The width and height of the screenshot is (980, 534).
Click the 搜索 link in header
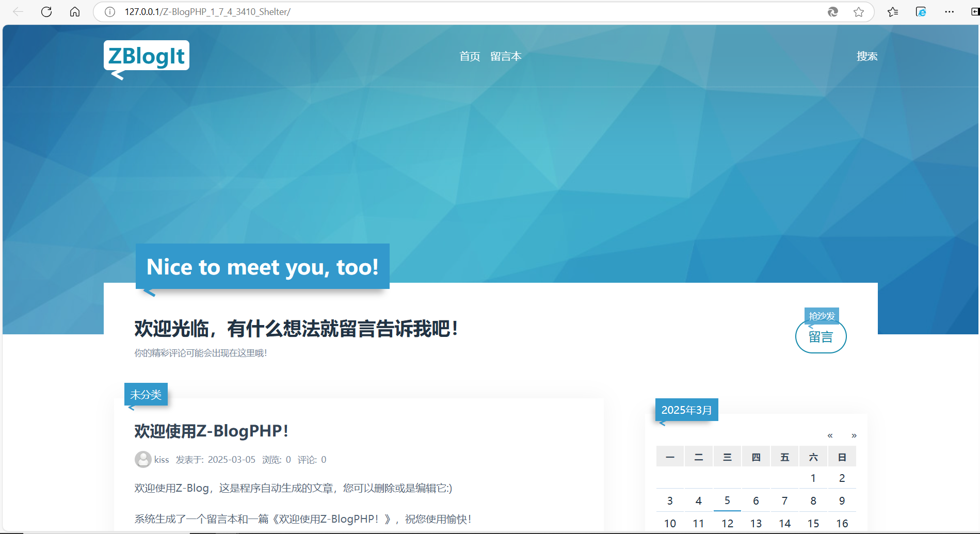click(x=867, y=56)
